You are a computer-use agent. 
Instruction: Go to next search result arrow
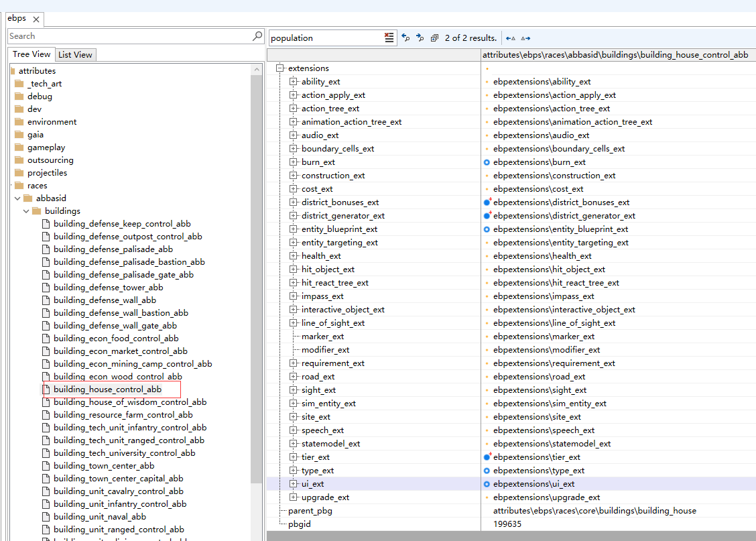pyautogui.click(x=420, y=38)
